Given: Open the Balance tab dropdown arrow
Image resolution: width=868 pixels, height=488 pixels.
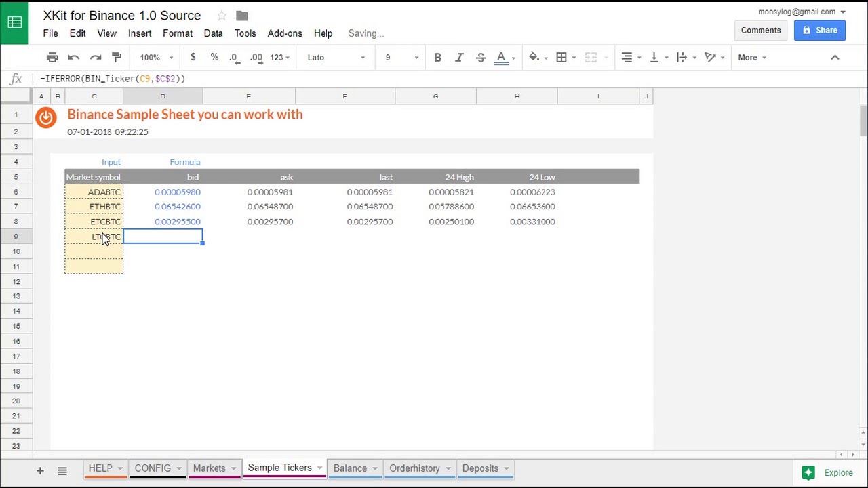Looking at the screenshot, I should coord(374,468).
